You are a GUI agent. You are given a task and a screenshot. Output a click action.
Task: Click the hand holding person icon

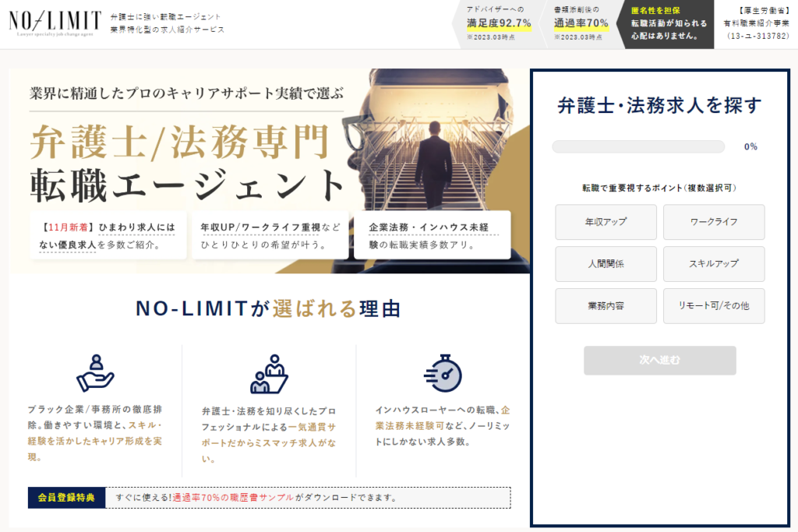[95, 373]
